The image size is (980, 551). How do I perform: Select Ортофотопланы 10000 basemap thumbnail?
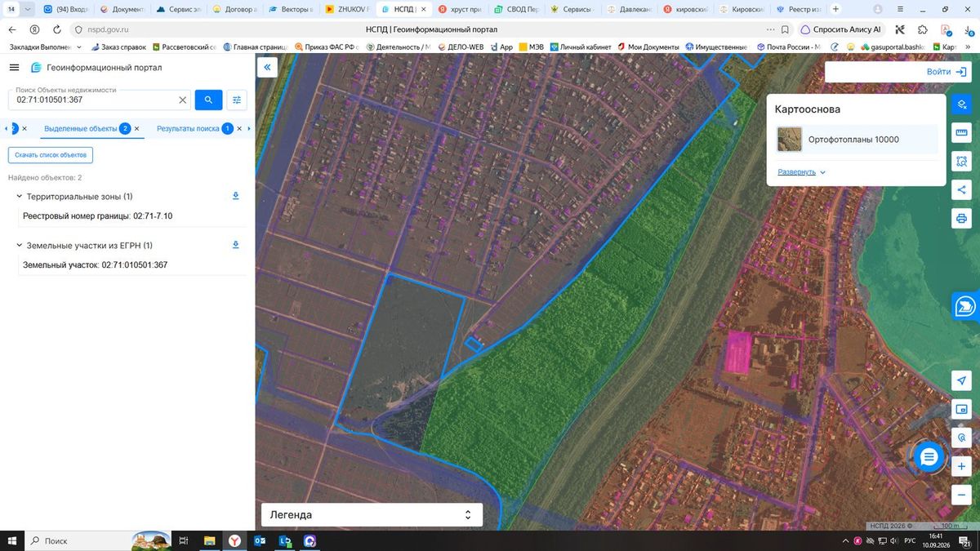point(790,140)
